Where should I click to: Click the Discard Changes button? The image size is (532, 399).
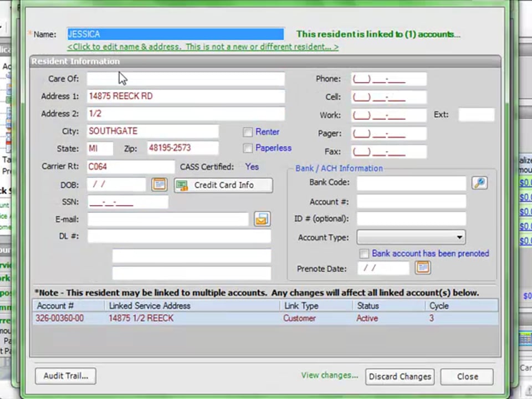[400, 377]
